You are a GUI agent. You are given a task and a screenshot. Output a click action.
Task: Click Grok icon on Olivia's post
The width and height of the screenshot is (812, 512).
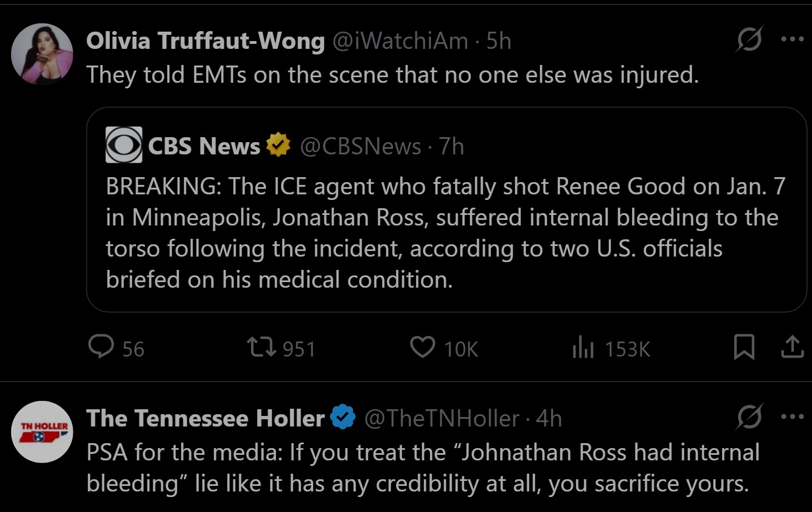(749, 39)
